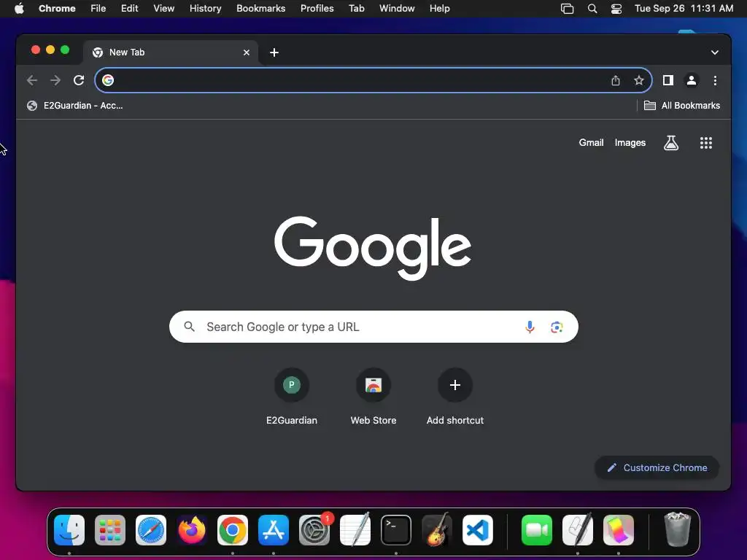Open FaceTime from the Dock
This screenshot has height=560, width=747.
click(537, 530)
